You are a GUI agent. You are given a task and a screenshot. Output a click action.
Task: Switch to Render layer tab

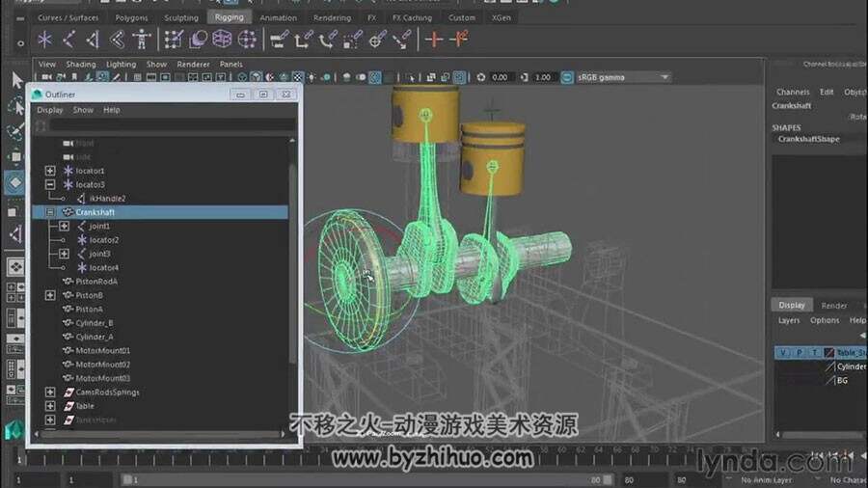(834, 306)
